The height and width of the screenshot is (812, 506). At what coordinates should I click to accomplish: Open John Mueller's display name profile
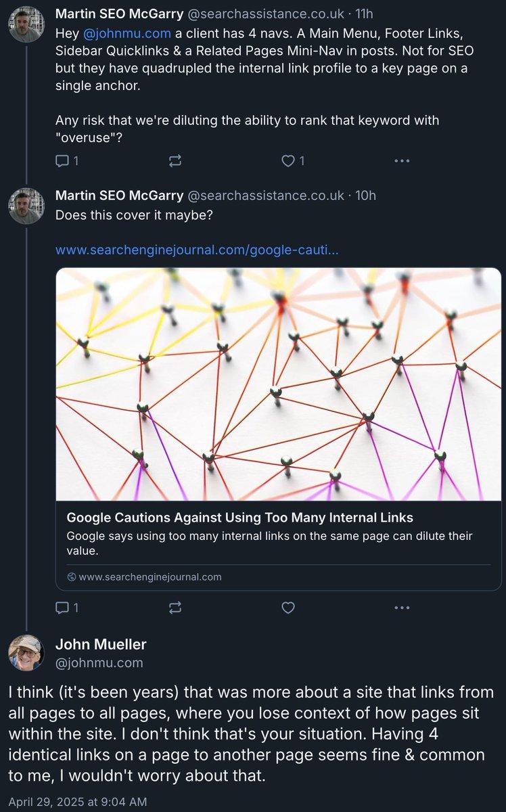click(x=101, y=644)
